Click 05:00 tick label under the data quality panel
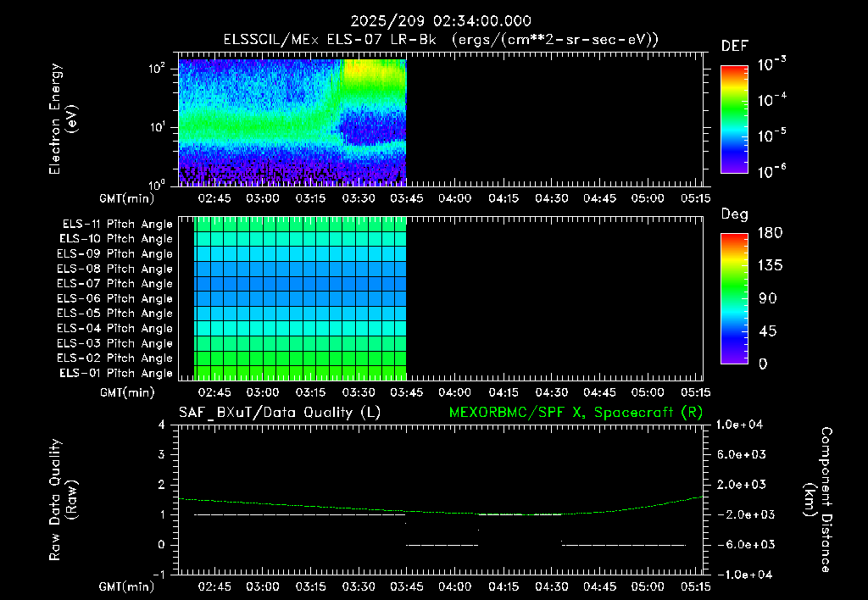 [648, 586]
